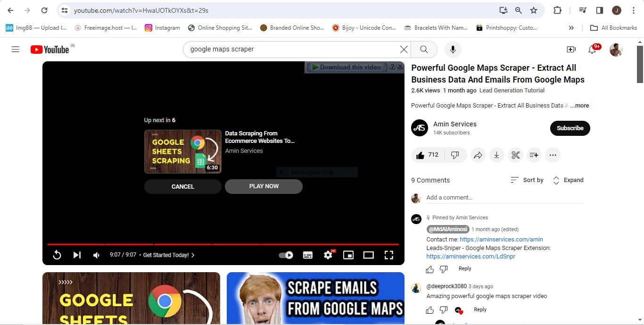Click Lead Generation Tutorial hashtag text

512,91
